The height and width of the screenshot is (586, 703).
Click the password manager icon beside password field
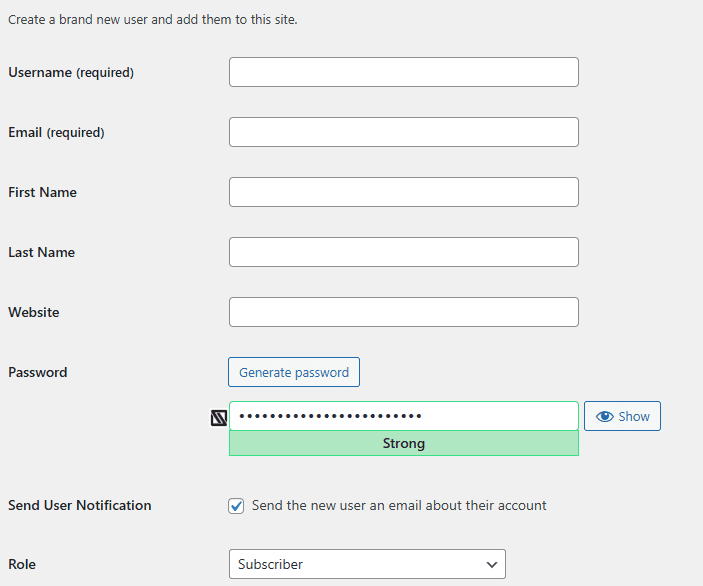(218, 418)
